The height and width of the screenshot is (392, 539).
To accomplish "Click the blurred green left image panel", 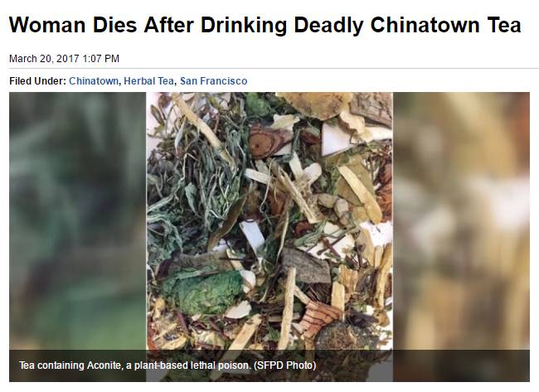I will (78, 221).
